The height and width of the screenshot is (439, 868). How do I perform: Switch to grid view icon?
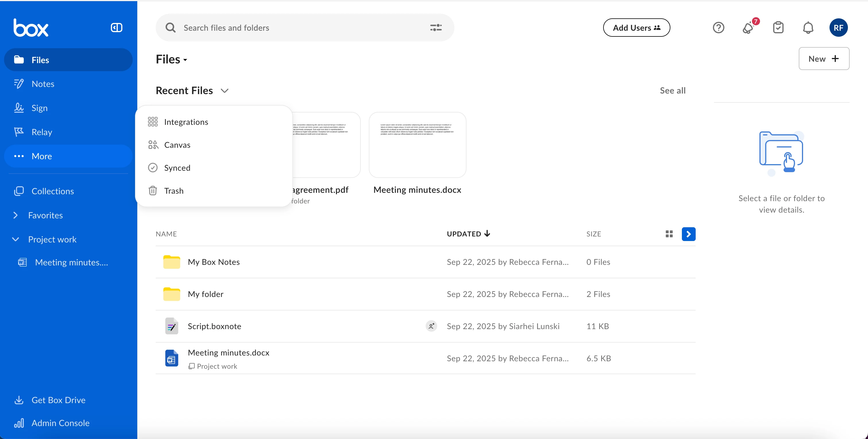point(669,234)
